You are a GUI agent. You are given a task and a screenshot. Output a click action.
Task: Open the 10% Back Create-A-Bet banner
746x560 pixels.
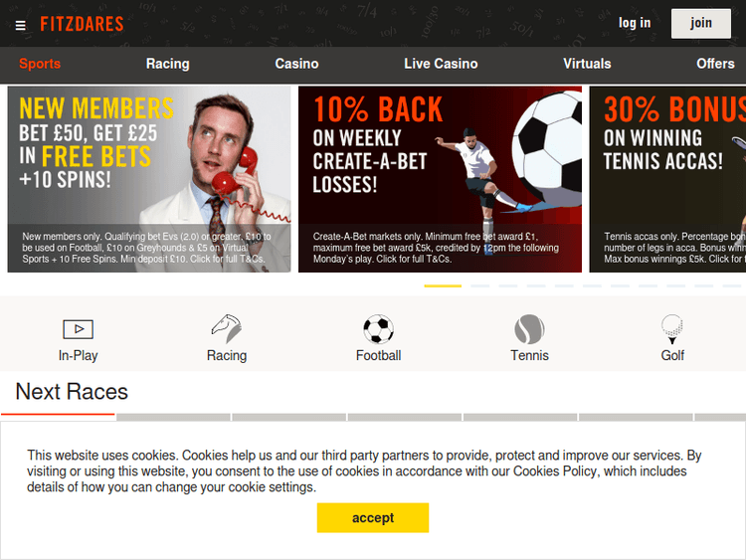(x=440, y=179)
